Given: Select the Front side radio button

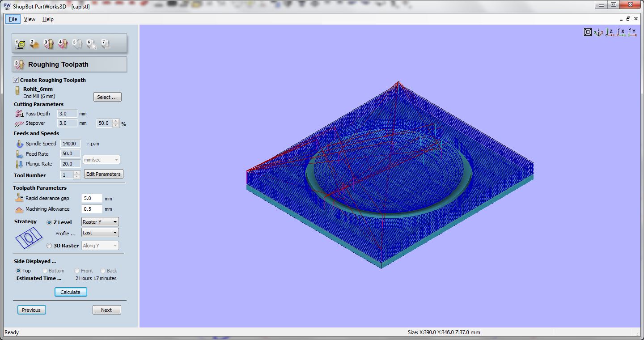Looking at the screenshot, I should (77, 271).
